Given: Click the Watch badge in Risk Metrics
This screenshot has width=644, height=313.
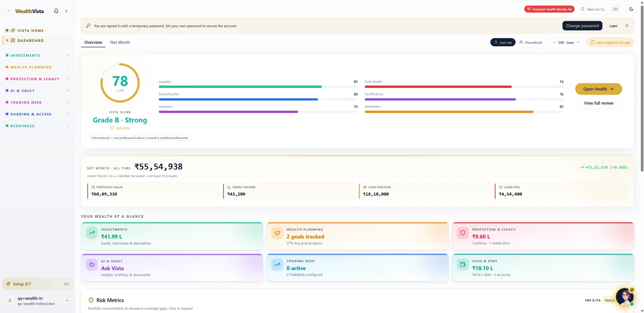Looking at the screenshot, I should click(609, 300).
